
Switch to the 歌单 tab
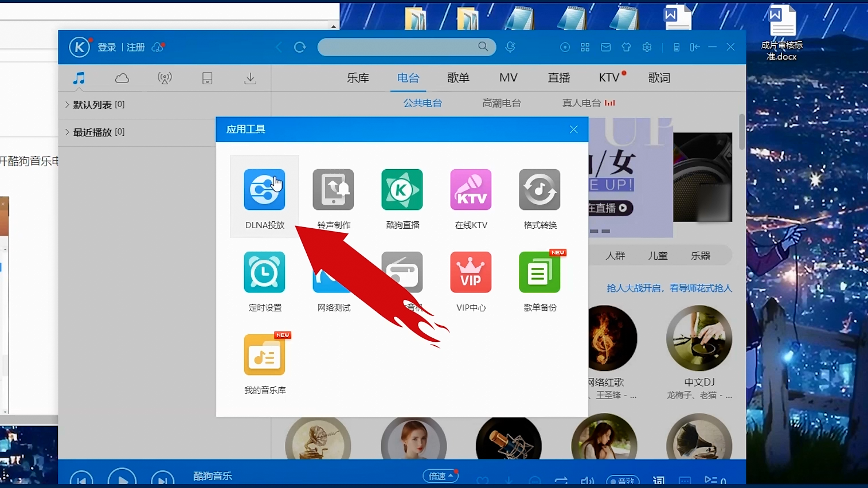tap(458, 78)
